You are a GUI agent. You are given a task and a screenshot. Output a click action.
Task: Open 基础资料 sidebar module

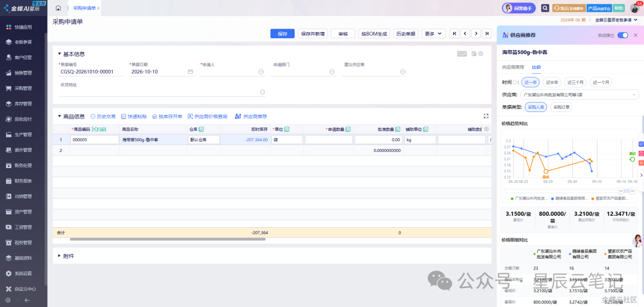(24, 258)
